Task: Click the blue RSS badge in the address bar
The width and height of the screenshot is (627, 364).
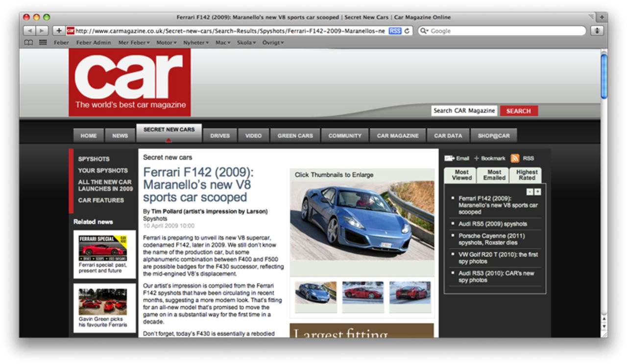Action: click(x=395, y=30)
